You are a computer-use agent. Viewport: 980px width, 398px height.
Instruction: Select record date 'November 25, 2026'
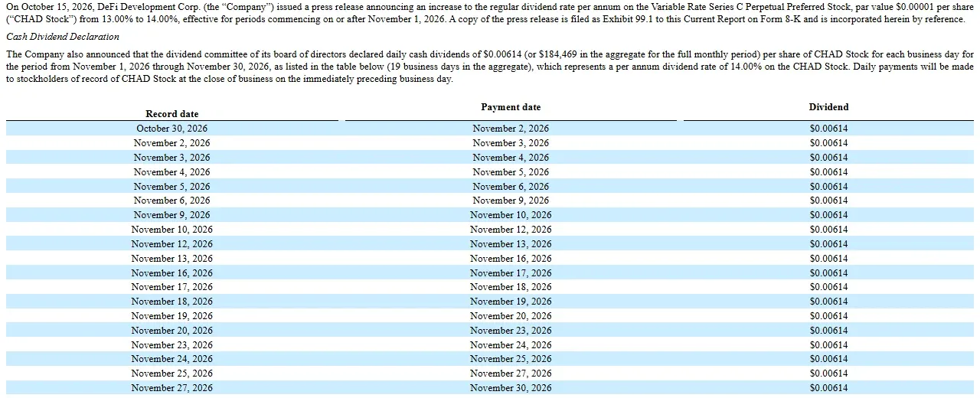coord(172,374)
